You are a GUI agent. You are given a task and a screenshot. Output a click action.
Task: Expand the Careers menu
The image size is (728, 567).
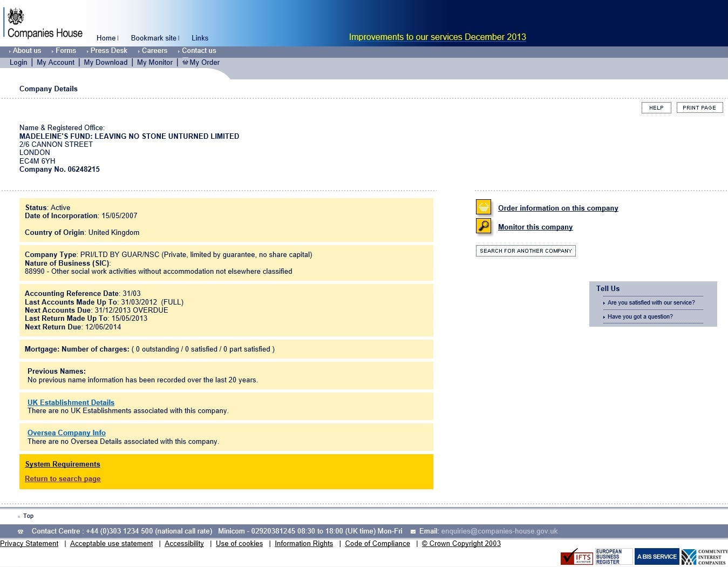coord(154,51)
